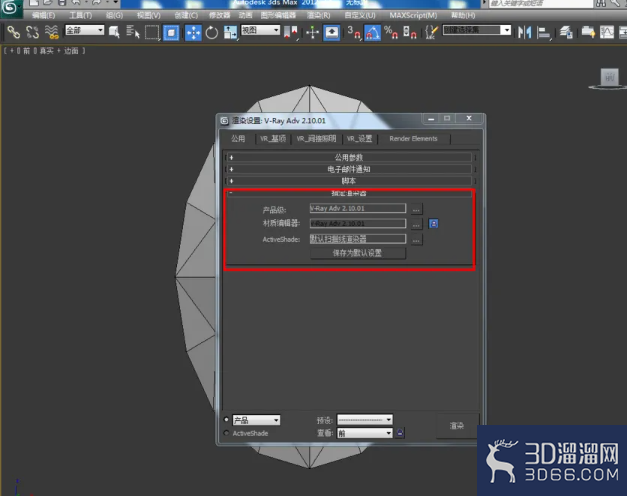Image resolution: width=627 pixels, height=496 pixels.
Task: Open the 渲染(R) menu
Action: click(318, 15)
